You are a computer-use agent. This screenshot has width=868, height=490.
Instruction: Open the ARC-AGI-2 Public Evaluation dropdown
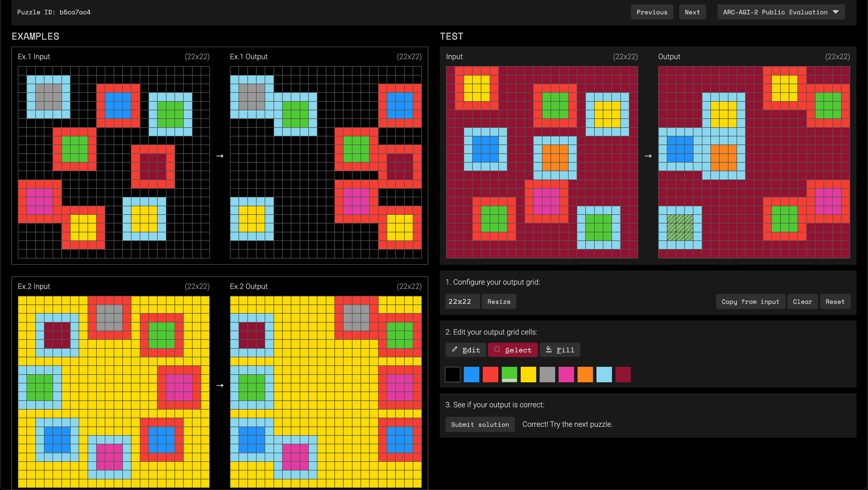coord(781,12)
